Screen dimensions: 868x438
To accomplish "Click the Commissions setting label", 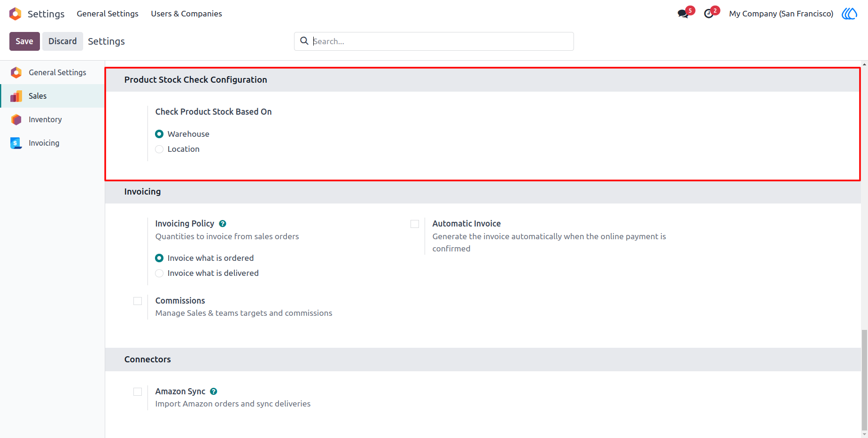I will (180, 301).
